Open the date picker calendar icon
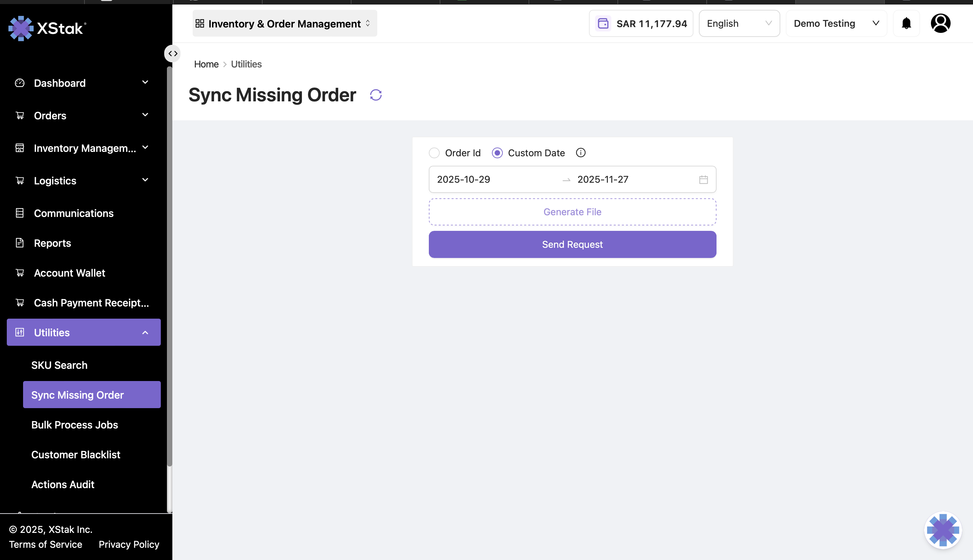This screenshot has width=973, height=560. [x=703, y=180]
